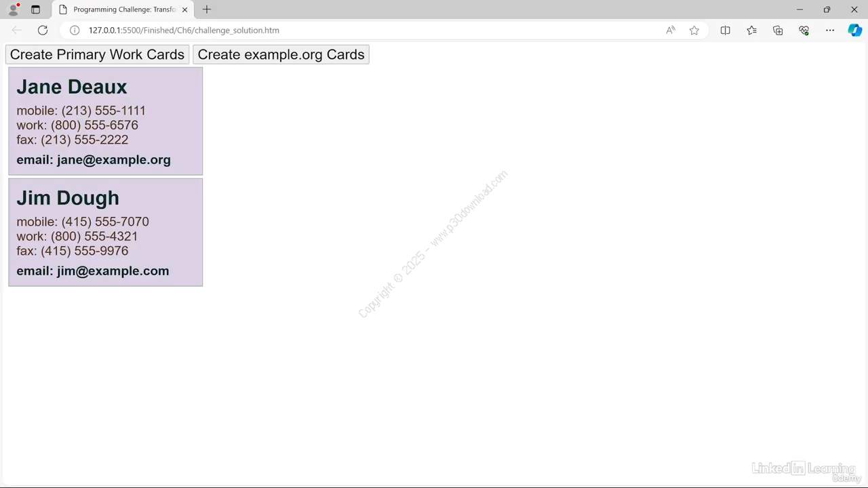Open Collections icon
The width and height of the screenshot is (868, 488).
pos(778,30)
